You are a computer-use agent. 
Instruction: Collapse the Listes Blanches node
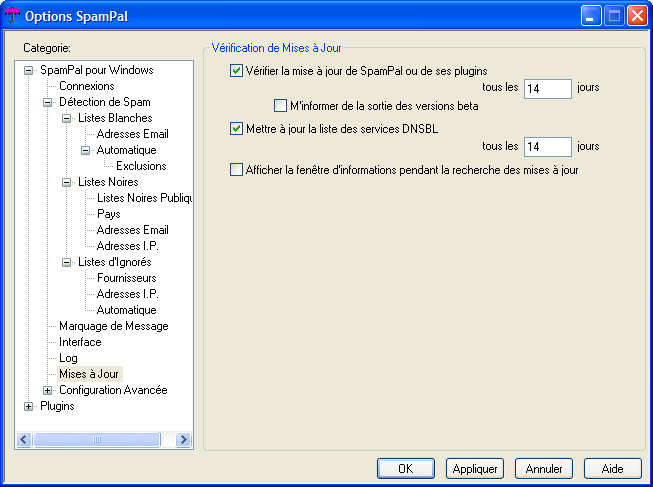point(67,118)
